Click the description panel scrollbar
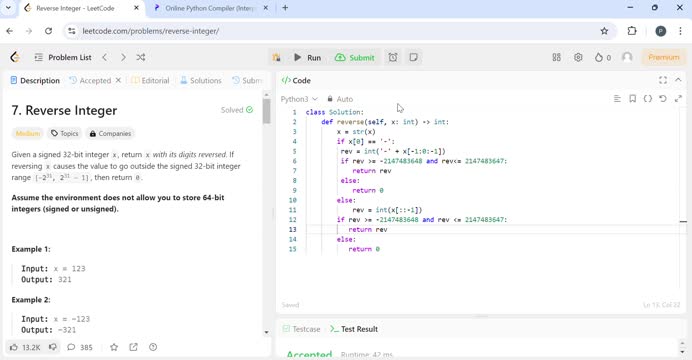 [x=267, y=111]
